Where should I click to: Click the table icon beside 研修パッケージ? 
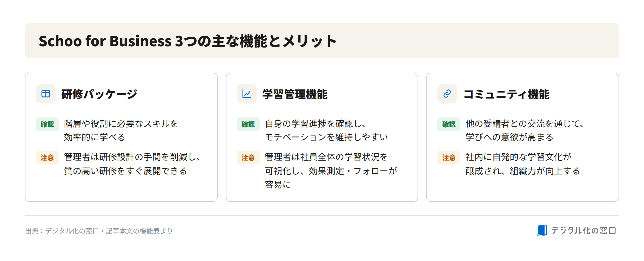(46, 94)
